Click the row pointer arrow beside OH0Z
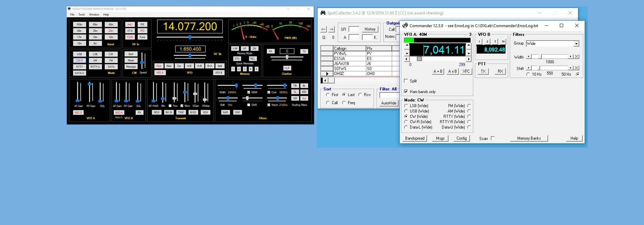 click(x=327, y=74)
